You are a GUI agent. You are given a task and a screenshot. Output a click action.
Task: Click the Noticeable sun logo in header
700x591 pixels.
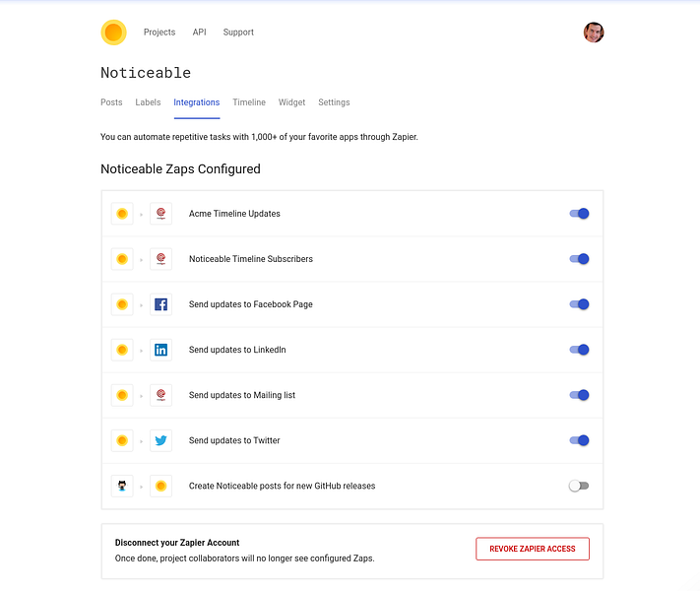(113, 33)
